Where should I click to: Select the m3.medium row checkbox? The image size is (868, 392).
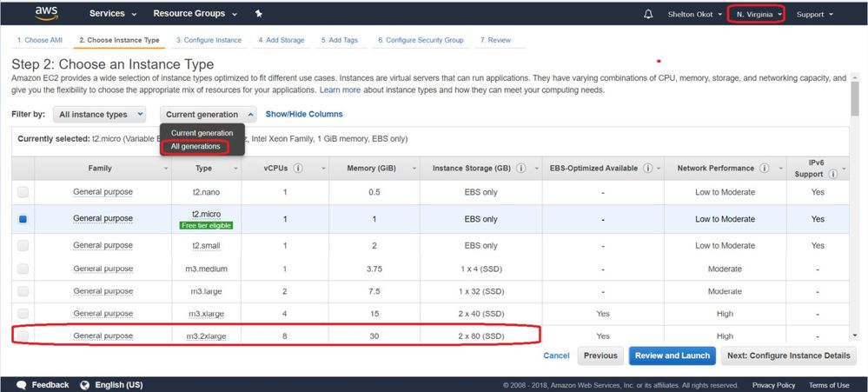pos(23,269)
